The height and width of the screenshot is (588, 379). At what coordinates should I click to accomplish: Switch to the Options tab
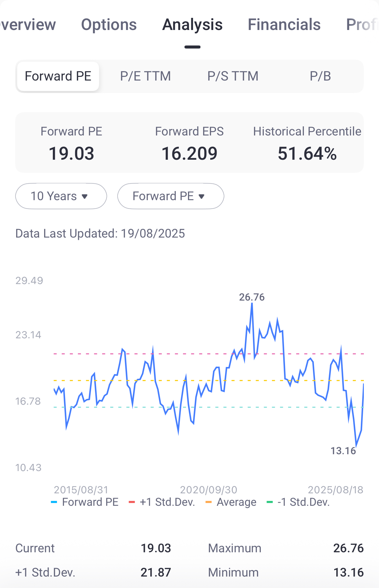[109, 25]
